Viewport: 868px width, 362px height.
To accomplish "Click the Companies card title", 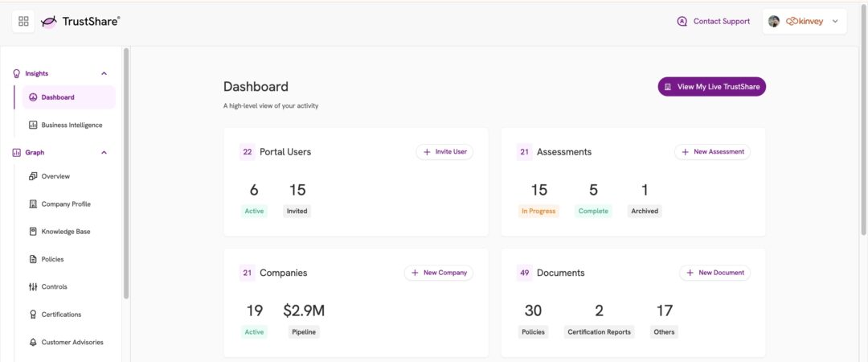I will tap(284, 273).
